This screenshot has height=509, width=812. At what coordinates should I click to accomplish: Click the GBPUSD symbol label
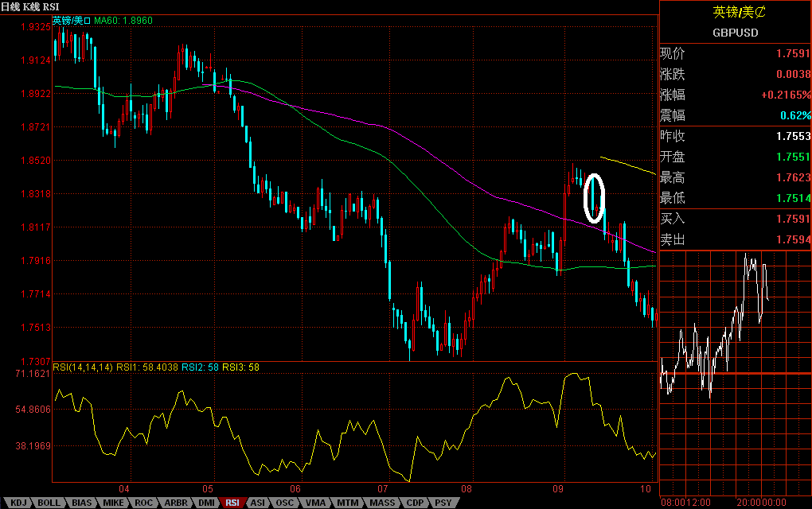(x=735, y=33)
